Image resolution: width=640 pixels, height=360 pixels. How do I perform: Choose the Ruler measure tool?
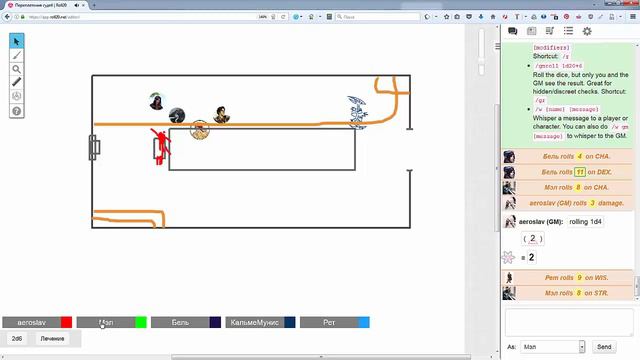pyautogui.click(x=16, y=82)
